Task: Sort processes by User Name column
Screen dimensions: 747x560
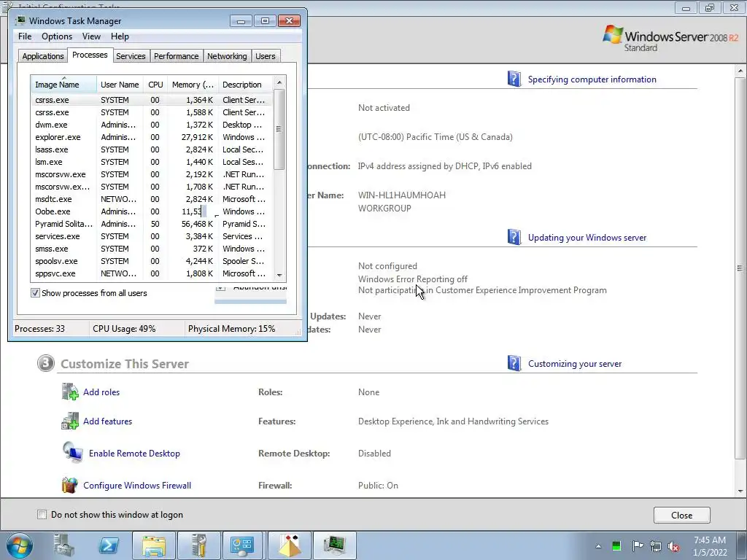Action: (120, 85)
